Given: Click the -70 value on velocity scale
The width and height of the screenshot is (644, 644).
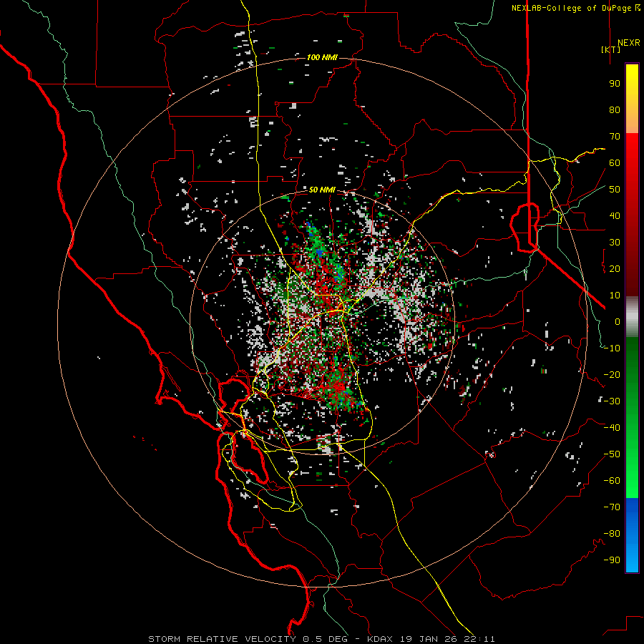Looking at the screenshot, I should [x=612, y=507].
